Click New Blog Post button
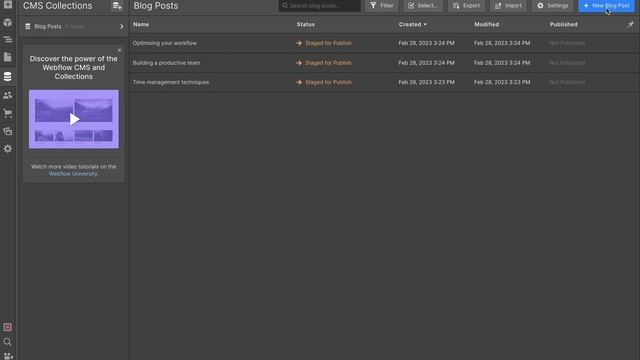The width and height of the screenshot is (640, 360). [x=607, y=6]
